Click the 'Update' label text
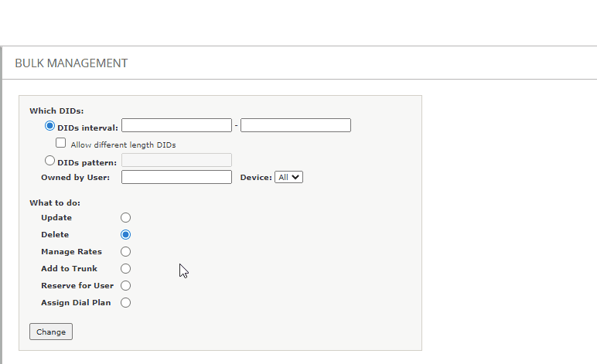Screen dimensions: 597x364 pyautogui.click(x=56, y=218)
